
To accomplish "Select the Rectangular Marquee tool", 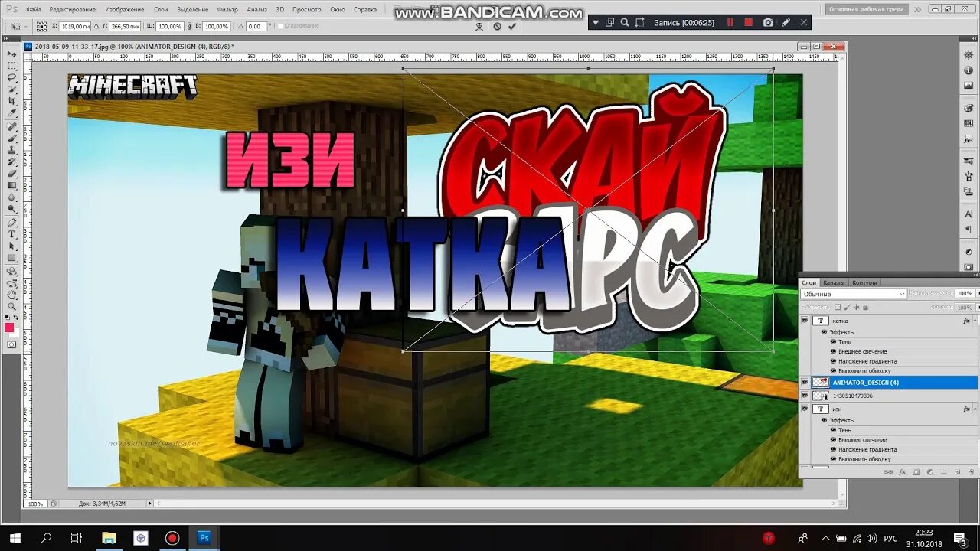I will coord(11,66).
